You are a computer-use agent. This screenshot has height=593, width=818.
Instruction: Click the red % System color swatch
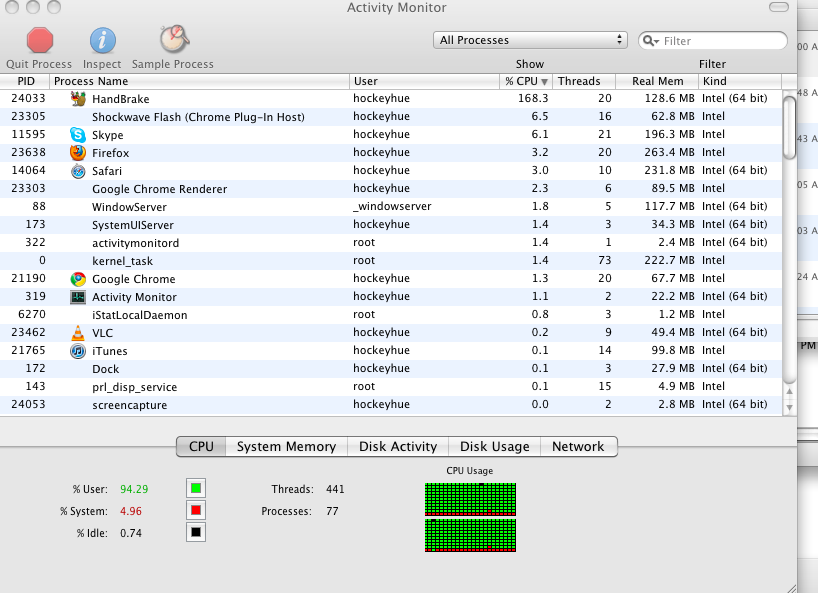(x=196, y=510)
